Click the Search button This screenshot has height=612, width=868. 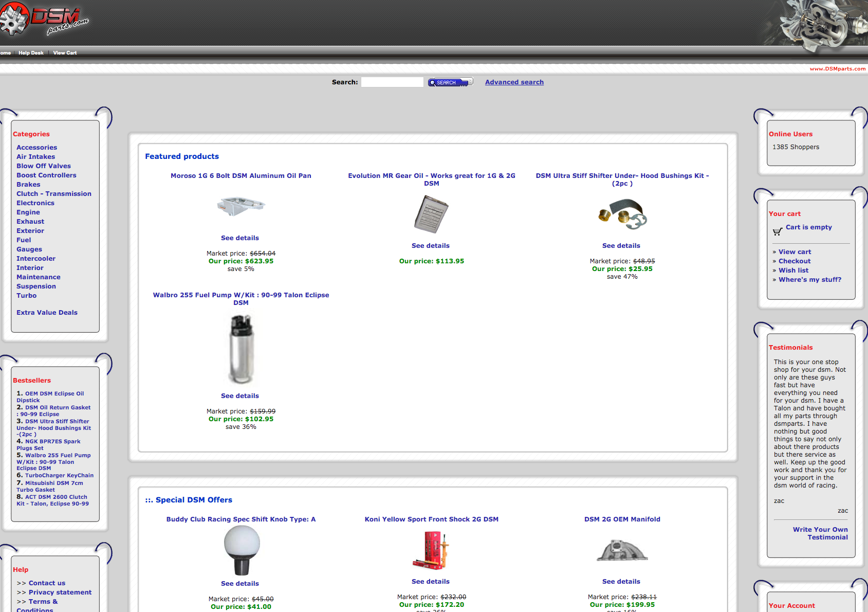click(x=450, y=82)
